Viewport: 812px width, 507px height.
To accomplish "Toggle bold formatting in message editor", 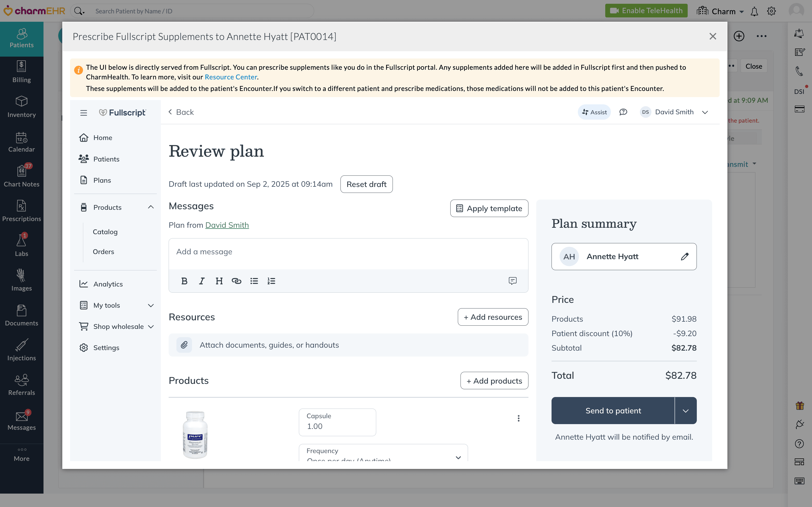I will [184, 281].
